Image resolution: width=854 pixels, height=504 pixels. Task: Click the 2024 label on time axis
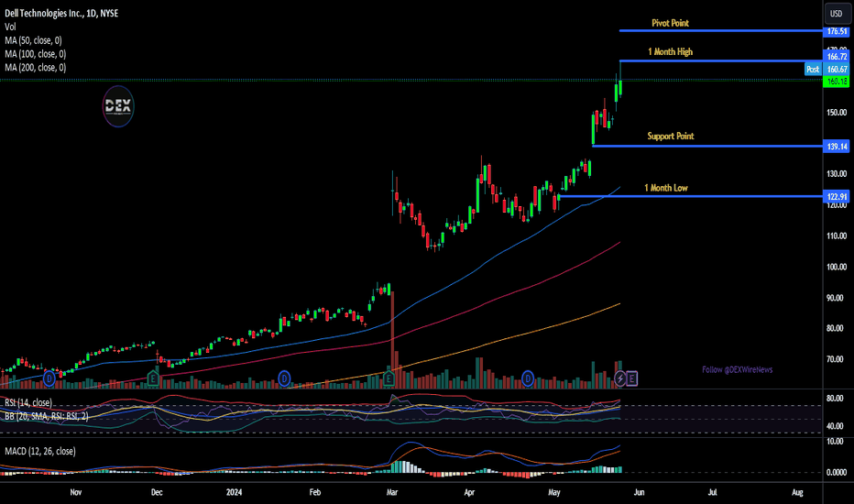coord(234,492)
